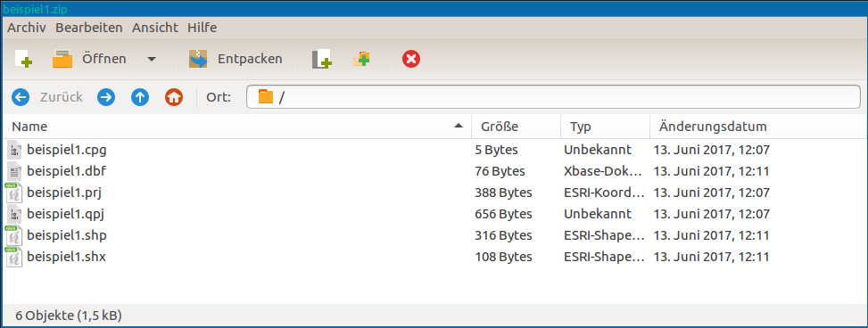Click the beispiel1.shp QGIS file icon
This screenshot has height=328, width=868.
point(14,236)
